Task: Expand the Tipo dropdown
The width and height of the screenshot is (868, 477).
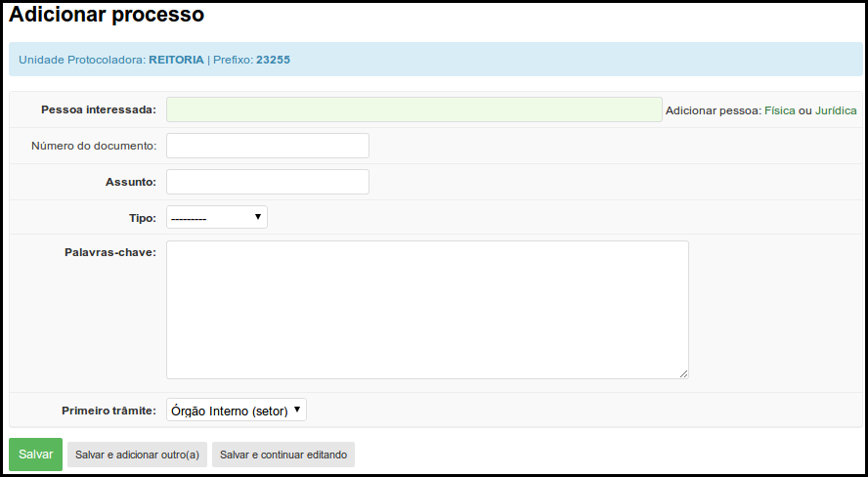Action: [x=217, y=217]
